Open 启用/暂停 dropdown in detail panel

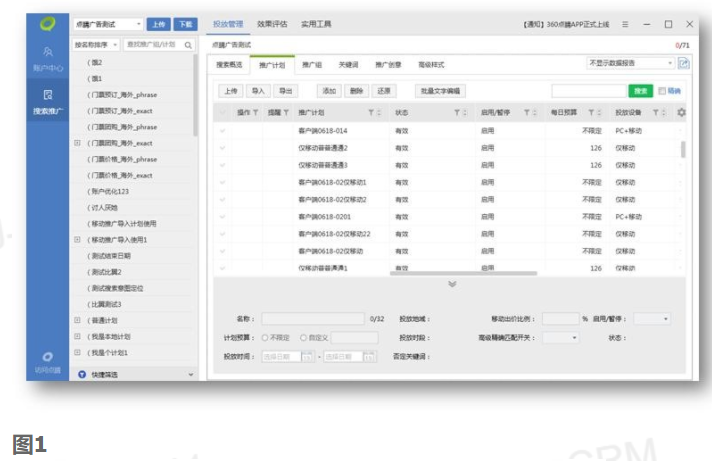point(652,319)
